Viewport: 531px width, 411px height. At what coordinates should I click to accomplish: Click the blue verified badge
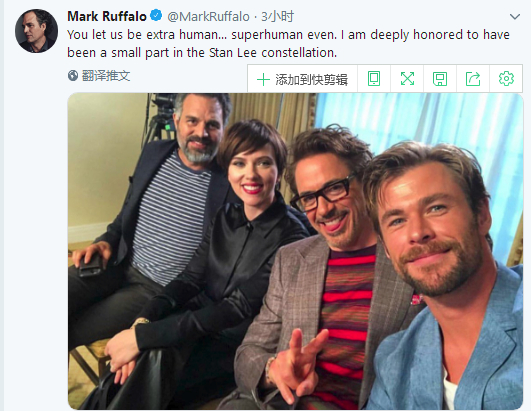pyautogui.click(x=156, y=16)
